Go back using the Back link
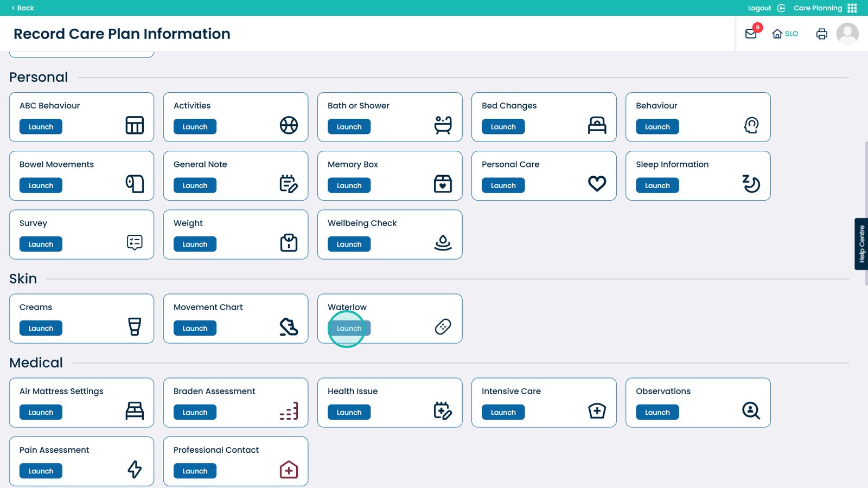This screenshot has width=868, height=488. (x=23, y=8)
